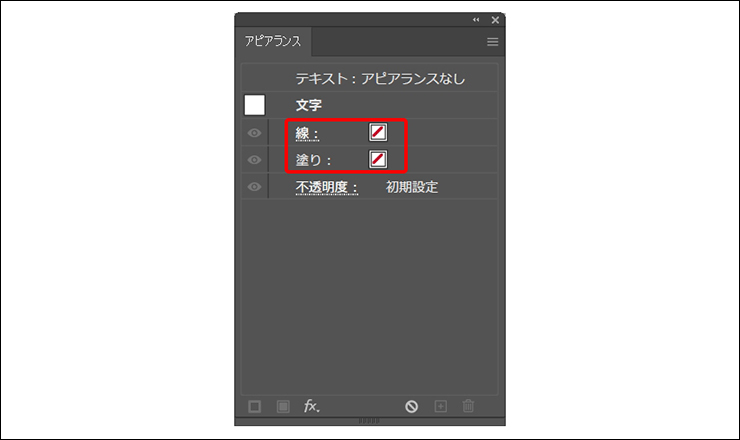740x440 pixels.
Task: Click the Clear Appearance icon
Action: [x=411, y=406]
